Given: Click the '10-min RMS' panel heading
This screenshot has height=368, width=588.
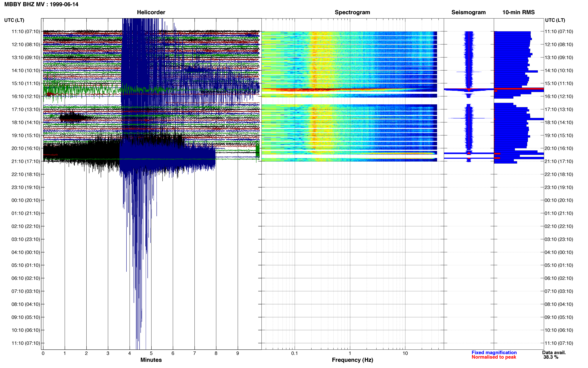Looking at the screenshot, I should [518, 12].
